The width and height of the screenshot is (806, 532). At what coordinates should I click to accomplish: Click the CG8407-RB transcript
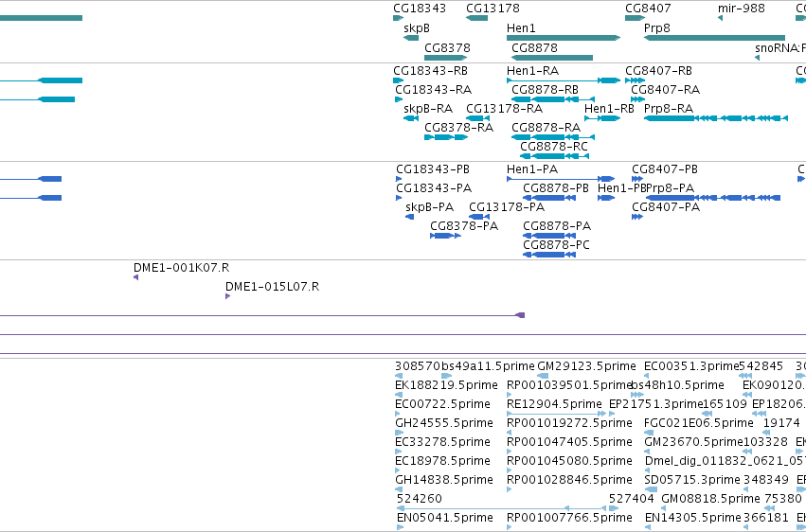click(x=636, y=80)
